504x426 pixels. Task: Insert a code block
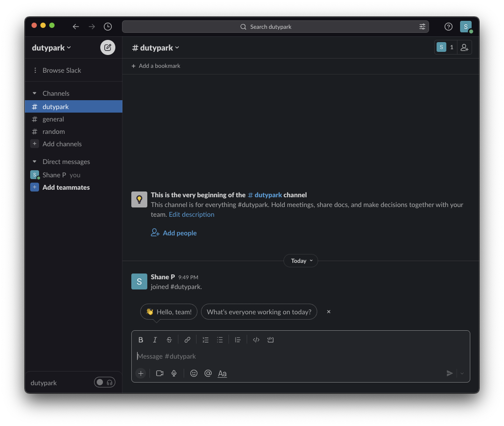[x=270, y=340]
